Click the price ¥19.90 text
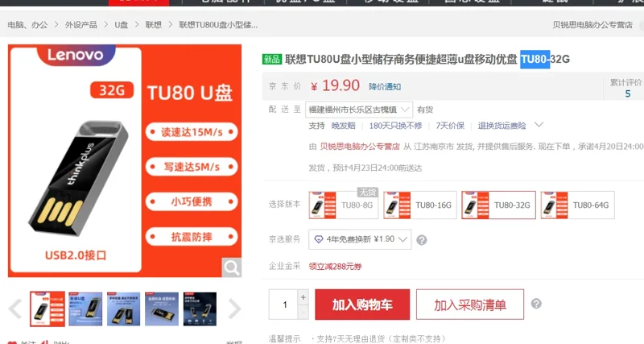Screen dimensions: 644x344 [x=335, y=85]
